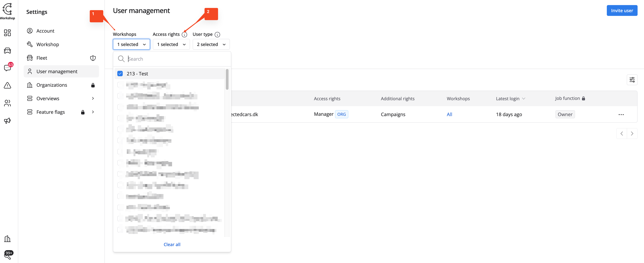Click the dashboard grid icon in left rail

[7, 33]
